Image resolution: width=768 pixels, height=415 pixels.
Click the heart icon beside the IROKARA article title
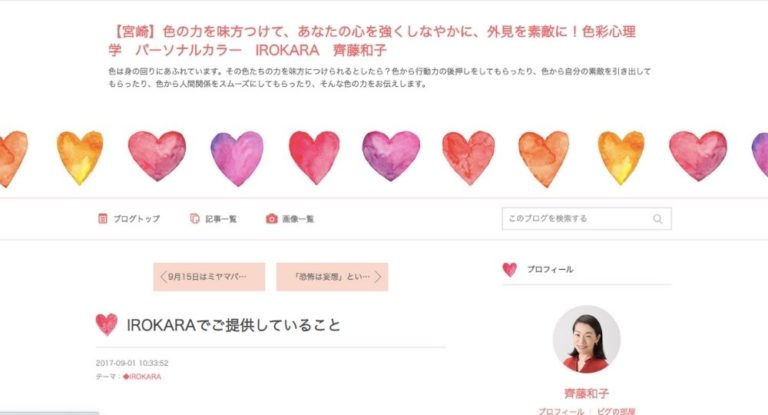(106, 325)
